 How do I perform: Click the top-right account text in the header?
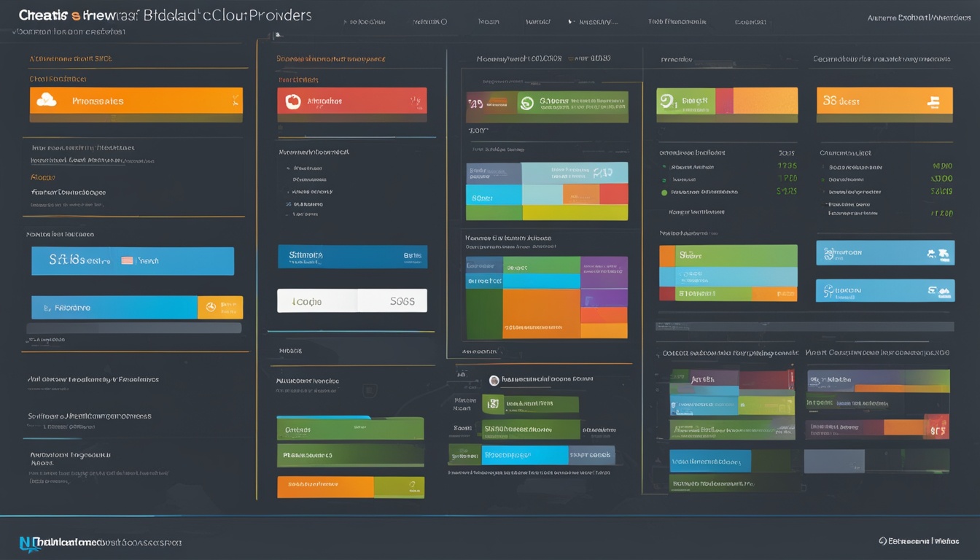pyautogui.click(x=919, y=17)
